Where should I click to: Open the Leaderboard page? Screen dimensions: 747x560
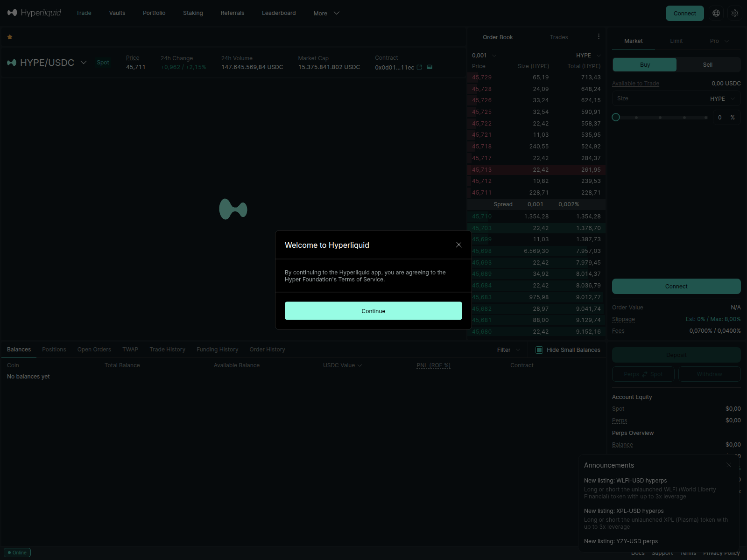pyautogui.click(x=279, y=13)
